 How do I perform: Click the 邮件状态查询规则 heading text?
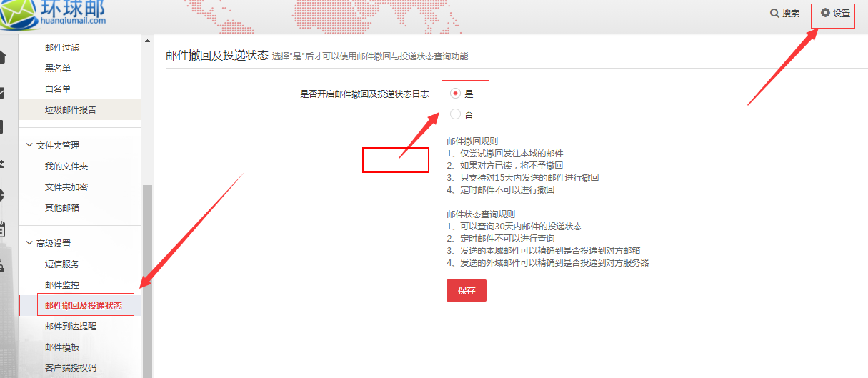tap(481, 214)
